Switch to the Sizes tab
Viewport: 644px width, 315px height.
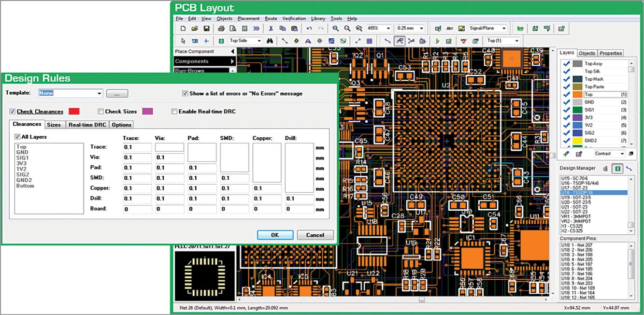[x=54, y=125]
